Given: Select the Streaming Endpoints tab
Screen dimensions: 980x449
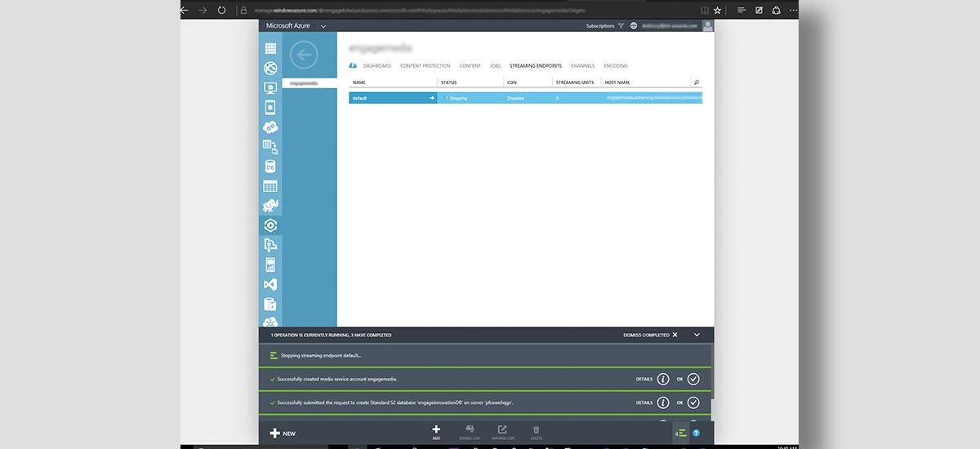Looking at the screenshot, I should coord(536,65).
